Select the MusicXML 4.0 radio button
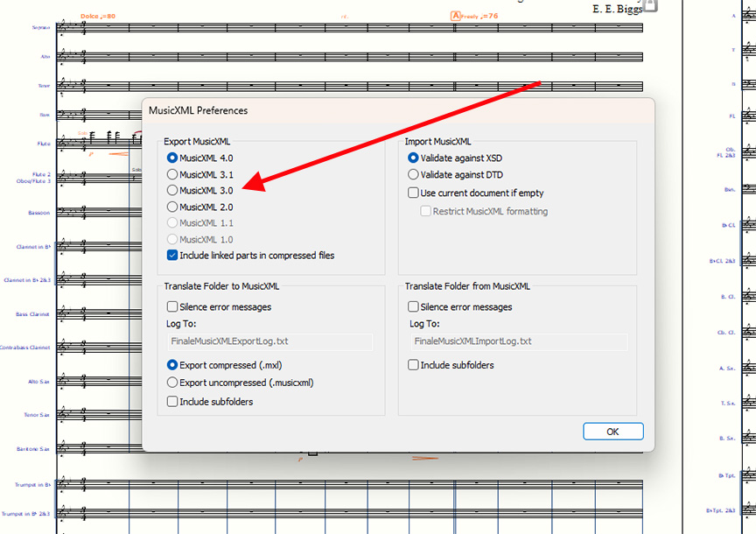 (172, 158)
